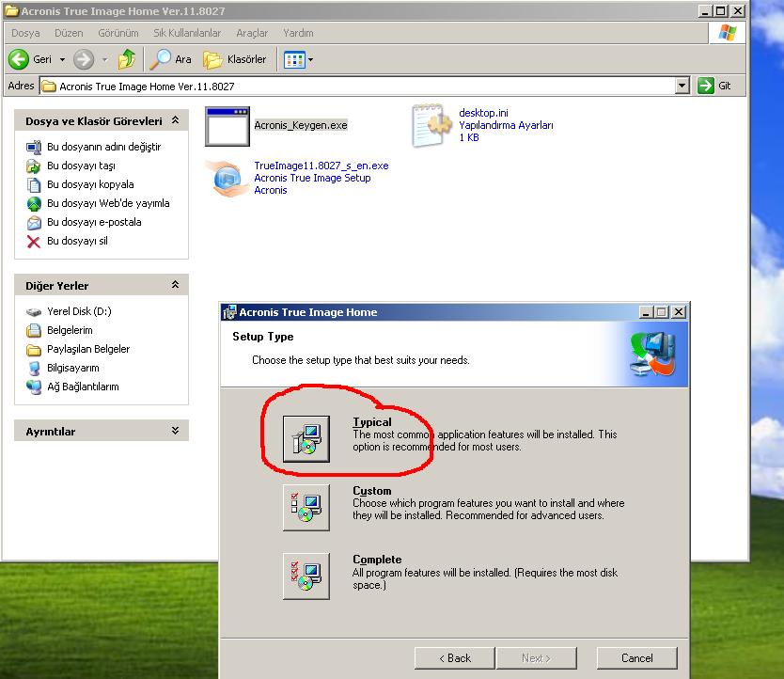Select the desktop.ini file icon
Viewport: 784px width, 679px height.
(432, 125)
